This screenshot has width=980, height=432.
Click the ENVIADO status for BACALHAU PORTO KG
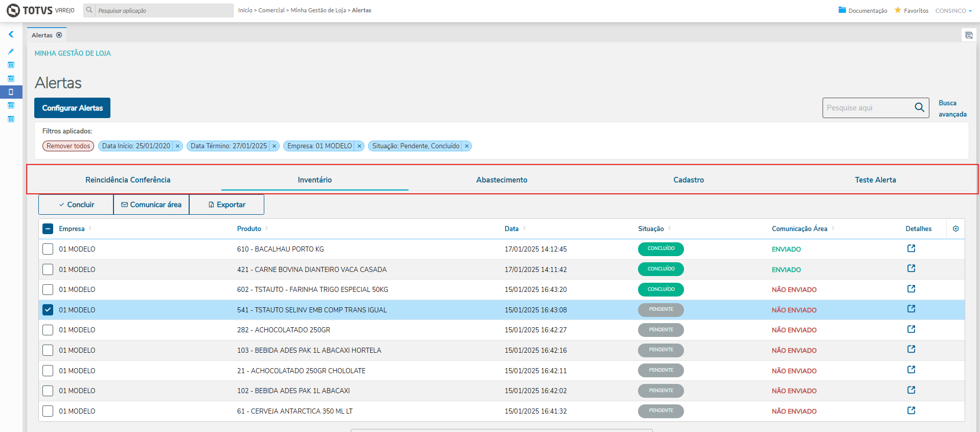click(x=786, y=249)
